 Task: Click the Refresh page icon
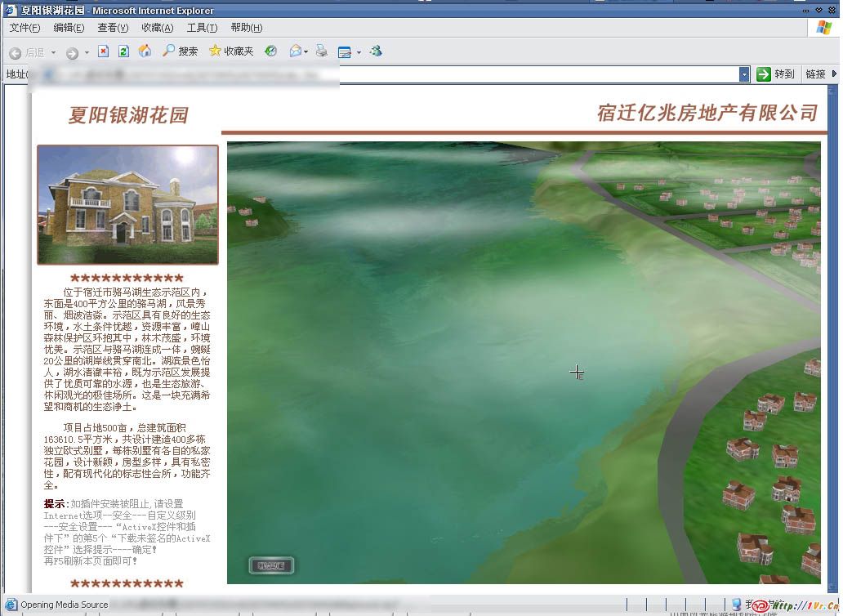click(x=123, y=51)
